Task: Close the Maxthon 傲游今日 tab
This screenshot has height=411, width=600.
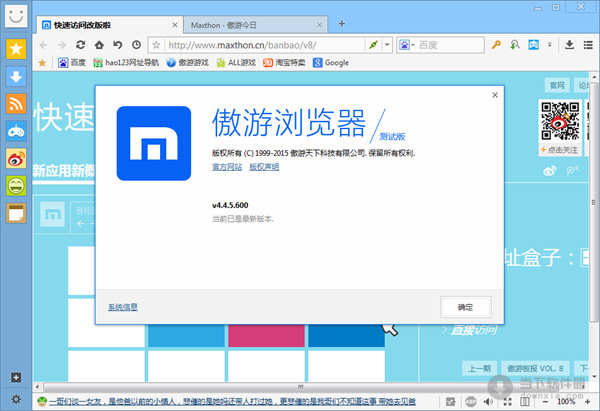Action: pyautogui.click(x=319, y=25)
